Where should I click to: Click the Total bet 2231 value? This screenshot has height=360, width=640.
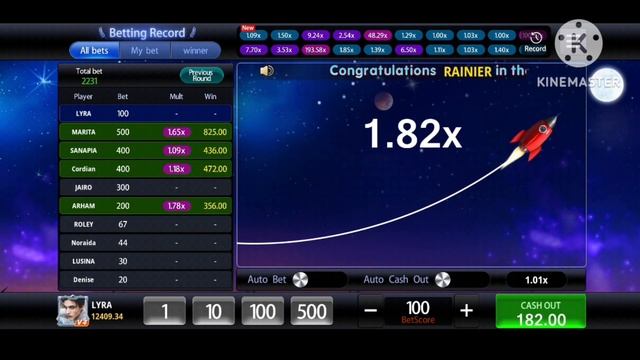(x=89, y=81)
